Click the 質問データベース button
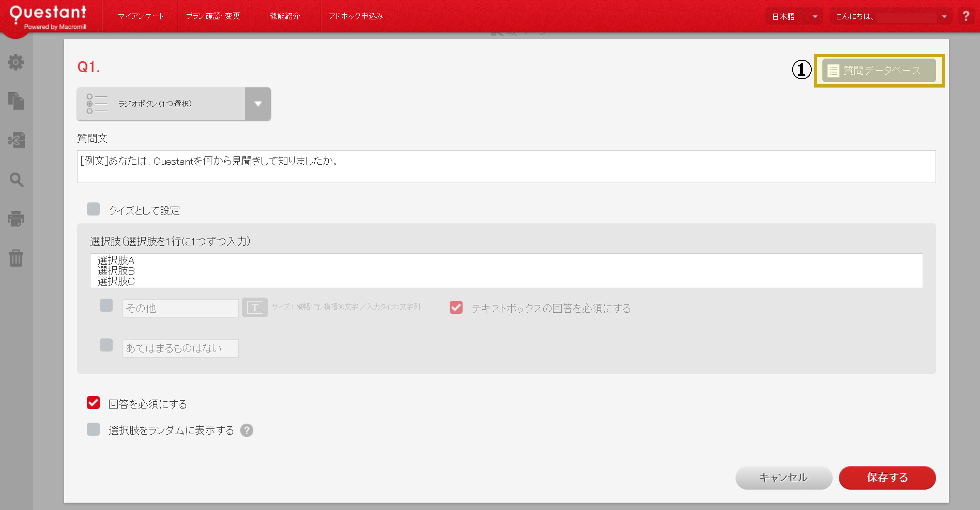 [x=879, y=70]
